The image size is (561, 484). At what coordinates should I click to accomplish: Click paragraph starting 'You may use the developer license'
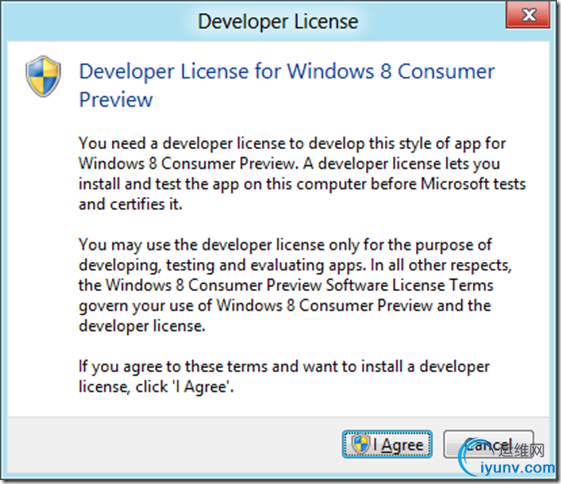295,285
